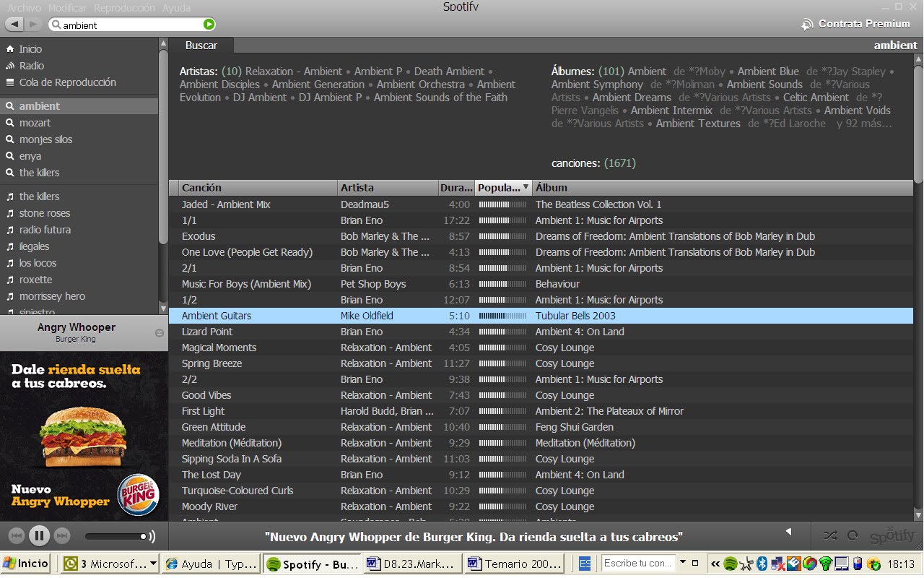Collapse the now playing cover art panel

pyautogui.click(x=160, y=333)
